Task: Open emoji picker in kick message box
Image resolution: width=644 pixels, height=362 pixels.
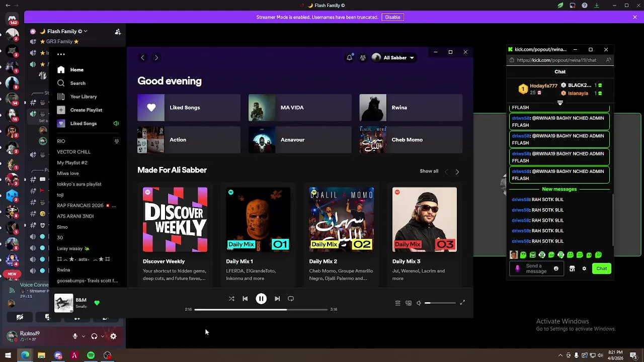Action: click(556, 268)
